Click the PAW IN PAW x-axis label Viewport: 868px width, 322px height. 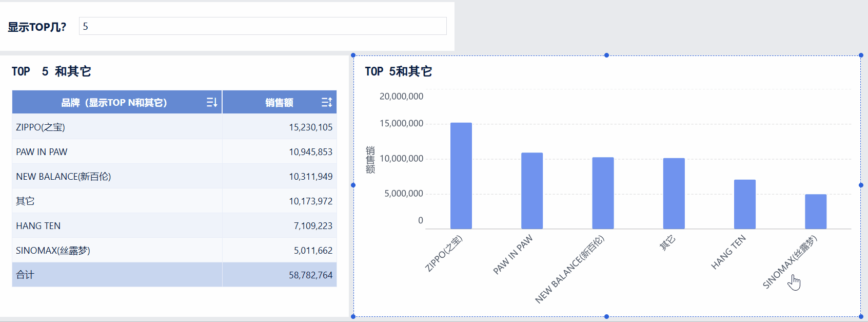click(513, 254)
